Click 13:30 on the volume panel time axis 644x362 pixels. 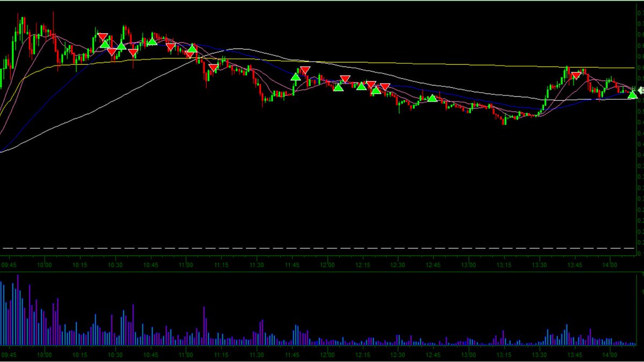point(539,354)
